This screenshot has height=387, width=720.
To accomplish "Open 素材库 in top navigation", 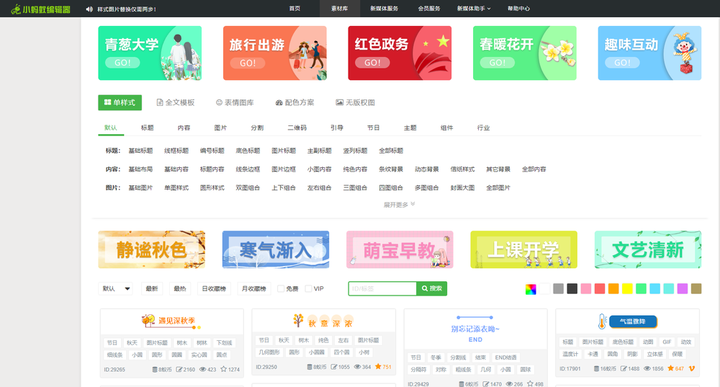I will 339,9.
